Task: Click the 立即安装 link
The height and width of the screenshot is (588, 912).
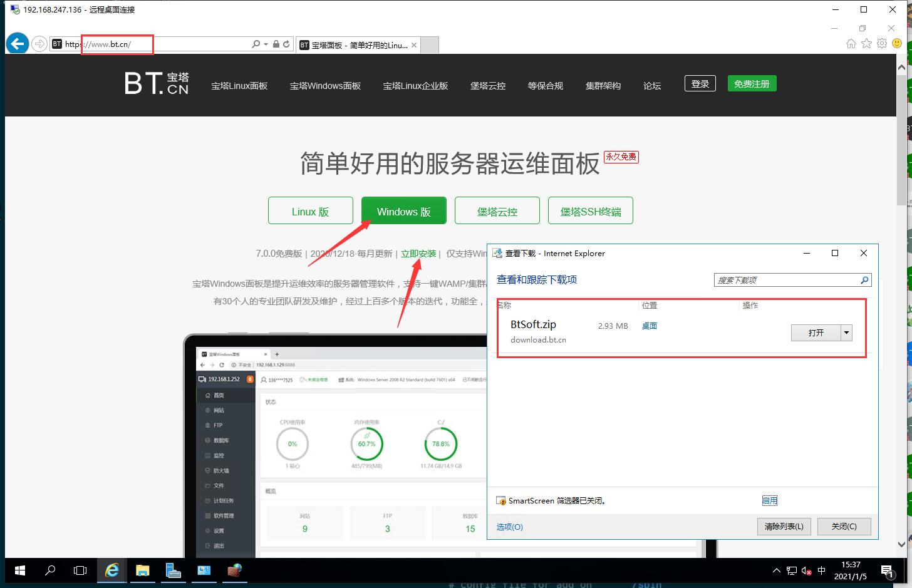Action: [418, 254]
